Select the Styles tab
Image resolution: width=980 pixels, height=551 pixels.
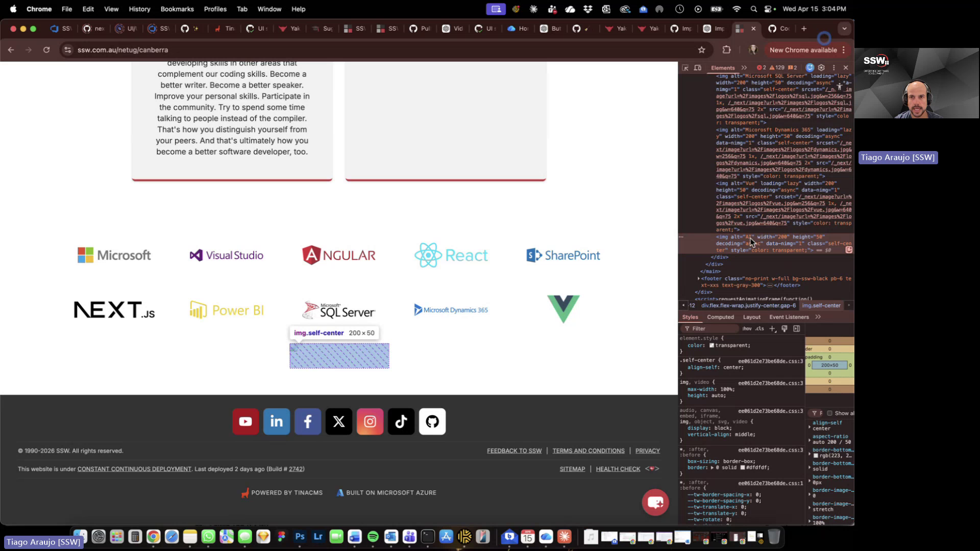click(x=690, y=317)
